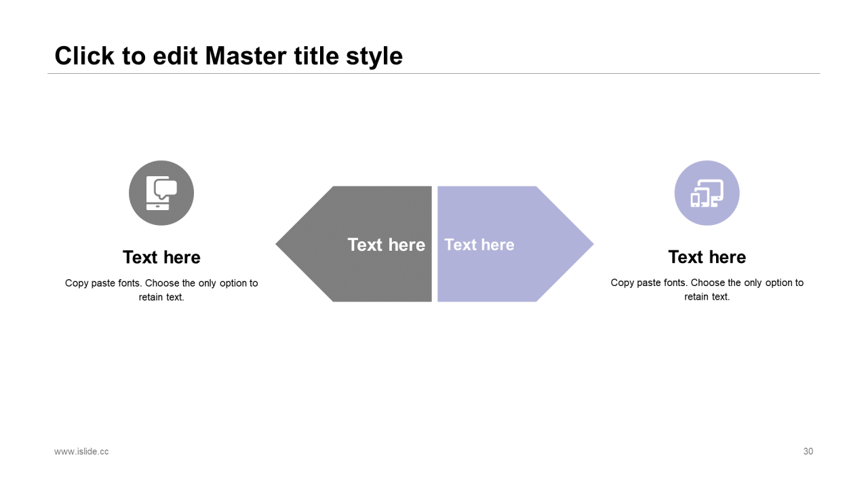Viewport: 868px width, 488px height.
Task: Select the 'Text here' heading under purple circle
Action: pyautogui.click(x=707, y=257)
